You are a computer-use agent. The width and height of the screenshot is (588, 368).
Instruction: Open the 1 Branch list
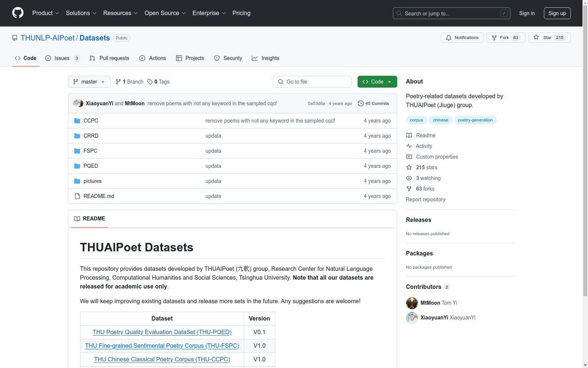(129, 82)
